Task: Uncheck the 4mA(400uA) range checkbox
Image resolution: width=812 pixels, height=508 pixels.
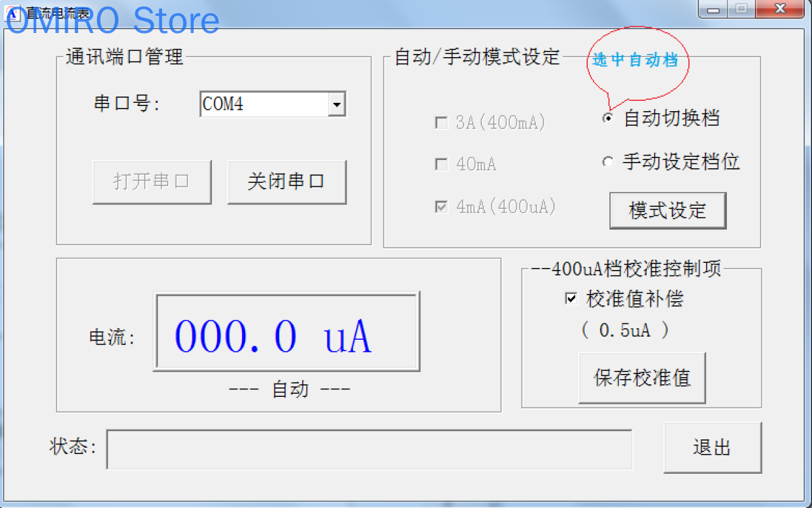Action: [x=441, y=207]
